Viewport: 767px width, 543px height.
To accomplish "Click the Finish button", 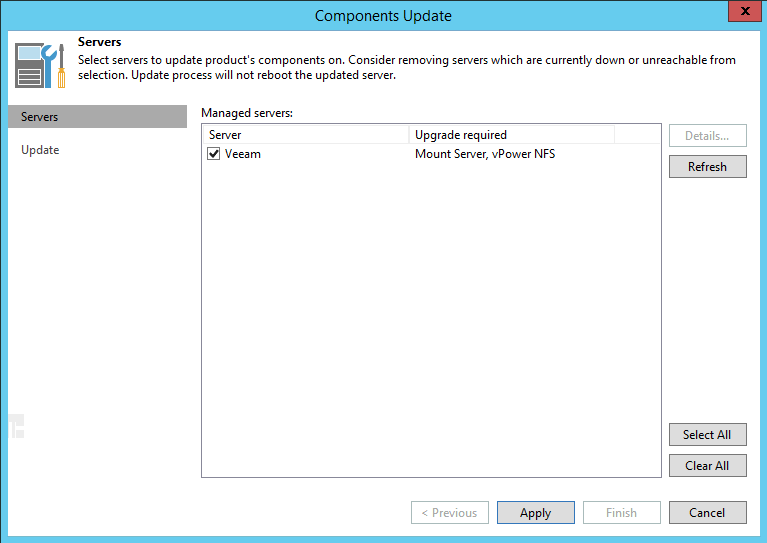I will pos(621,513).
